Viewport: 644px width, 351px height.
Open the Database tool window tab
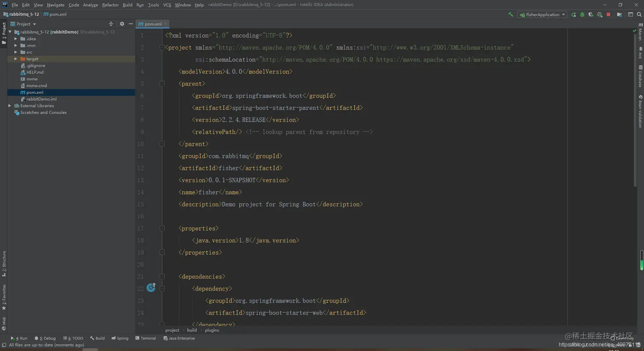[640, 76]
